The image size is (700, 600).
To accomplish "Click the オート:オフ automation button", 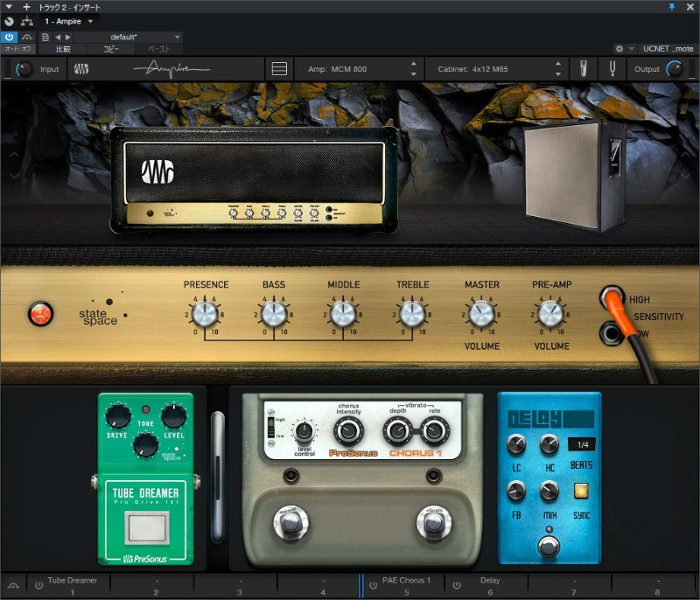I will pyautogui.click(x=18, y=49).
